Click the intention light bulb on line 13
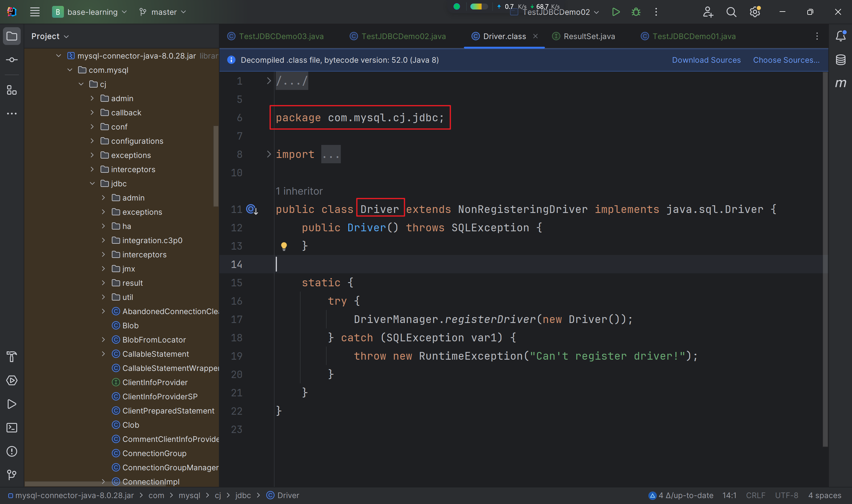 point(284,246)
